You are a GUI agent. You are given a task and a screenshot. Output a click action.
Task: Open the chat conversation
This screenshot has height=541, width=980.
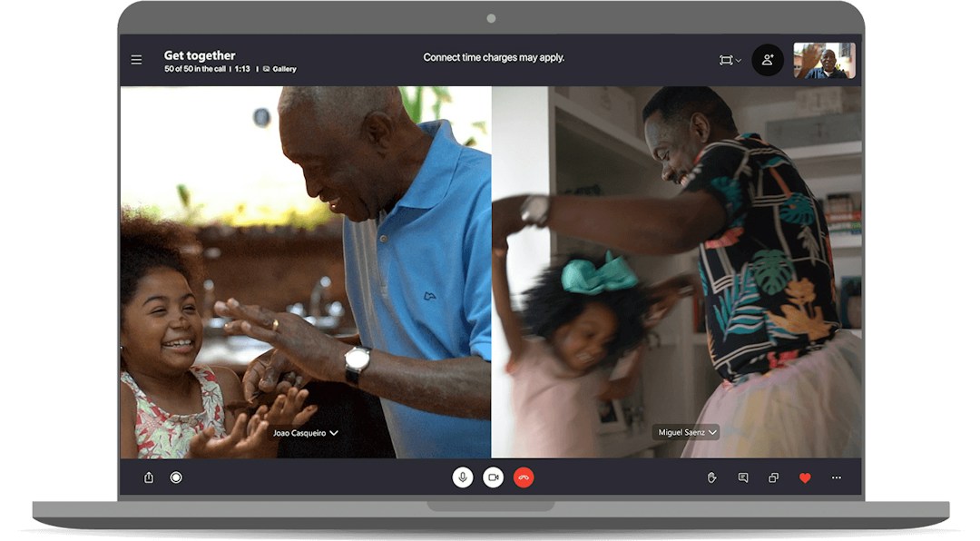743,477
